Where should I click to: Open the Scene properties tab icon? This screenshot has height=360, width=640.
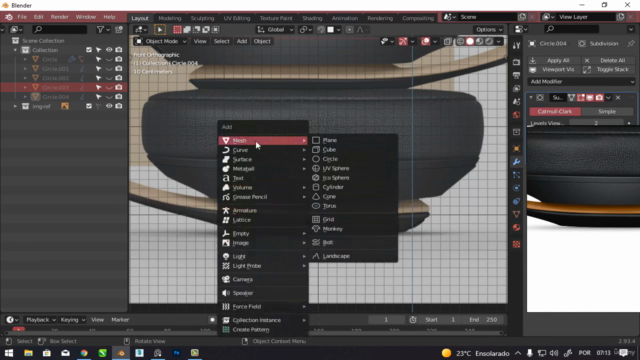[516, 101]
